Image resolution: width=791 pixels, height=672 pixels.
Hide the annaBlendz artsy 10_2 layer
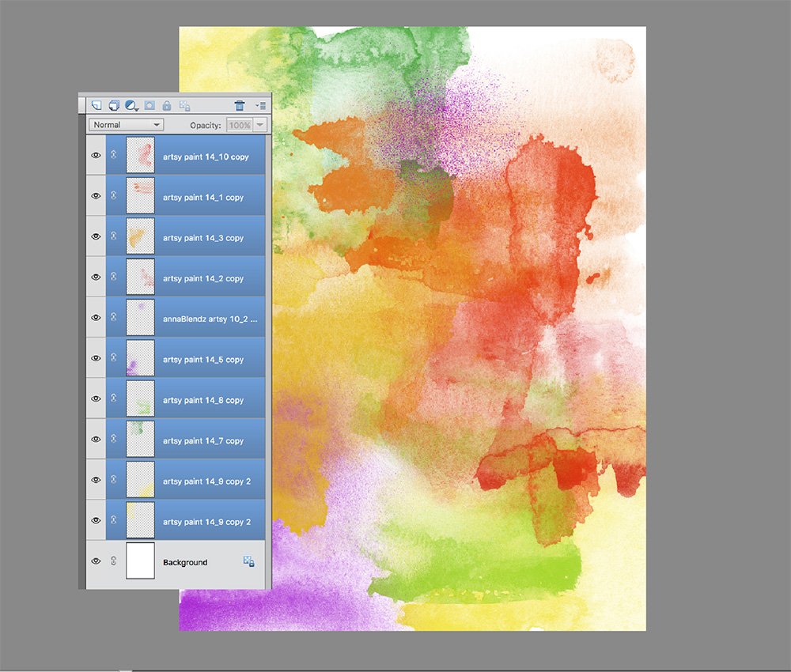point(96,318)
